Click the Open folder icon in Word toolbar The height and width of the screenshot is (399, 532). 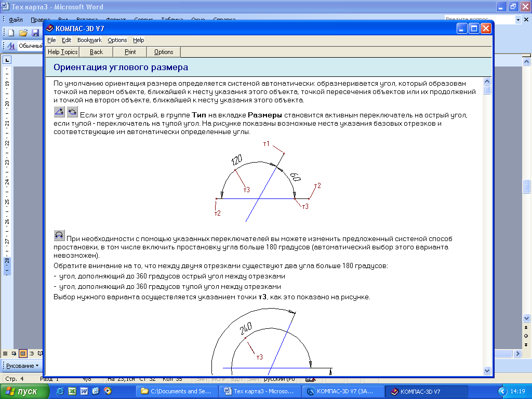click(x=23, y=33)
